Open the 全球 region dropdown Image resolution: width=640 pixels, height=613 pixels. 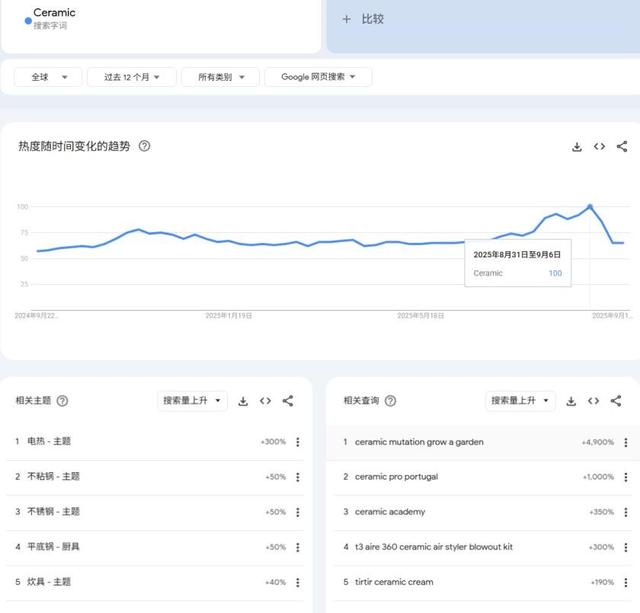48,77
